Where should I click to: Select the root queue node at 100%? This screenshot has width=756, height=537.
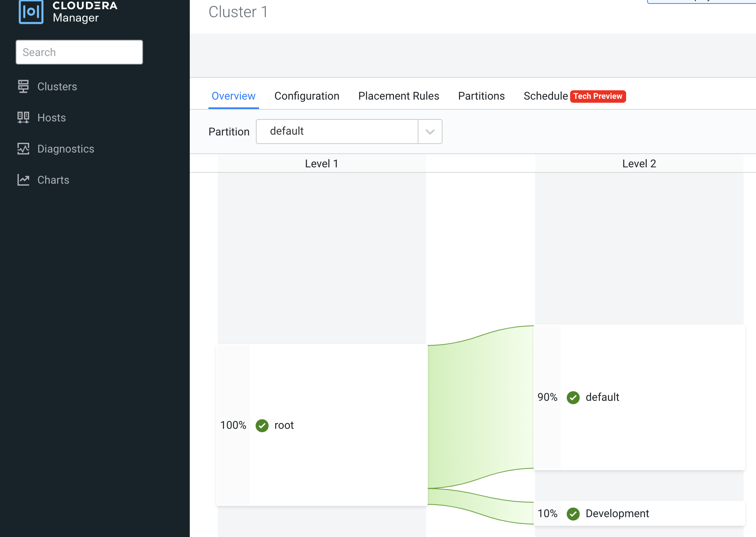click(322, 425)
